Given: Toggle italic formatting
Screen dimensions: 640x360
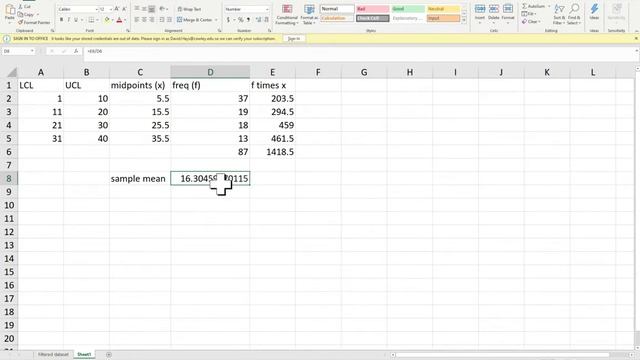Looking at the screenshot, I should pos(68,20).
